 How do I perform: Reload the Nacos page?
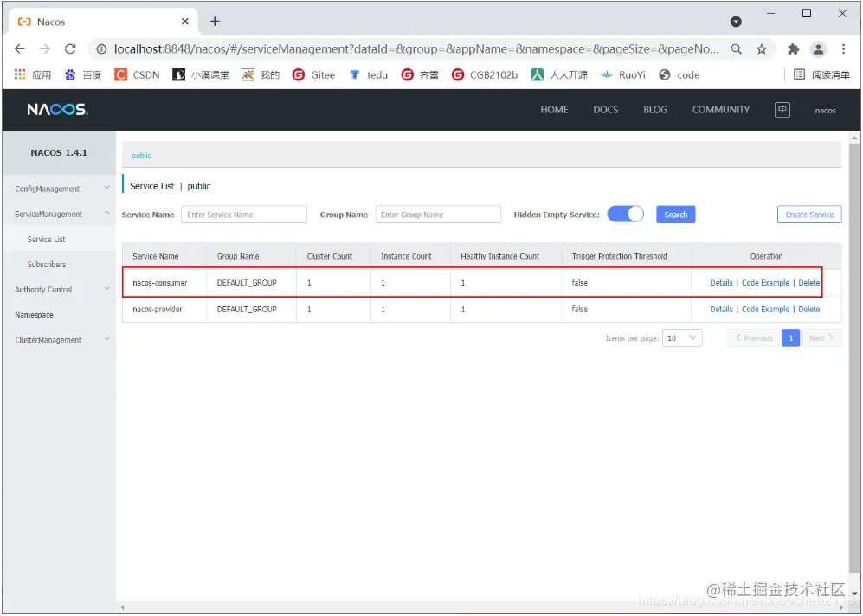[70, 49]
